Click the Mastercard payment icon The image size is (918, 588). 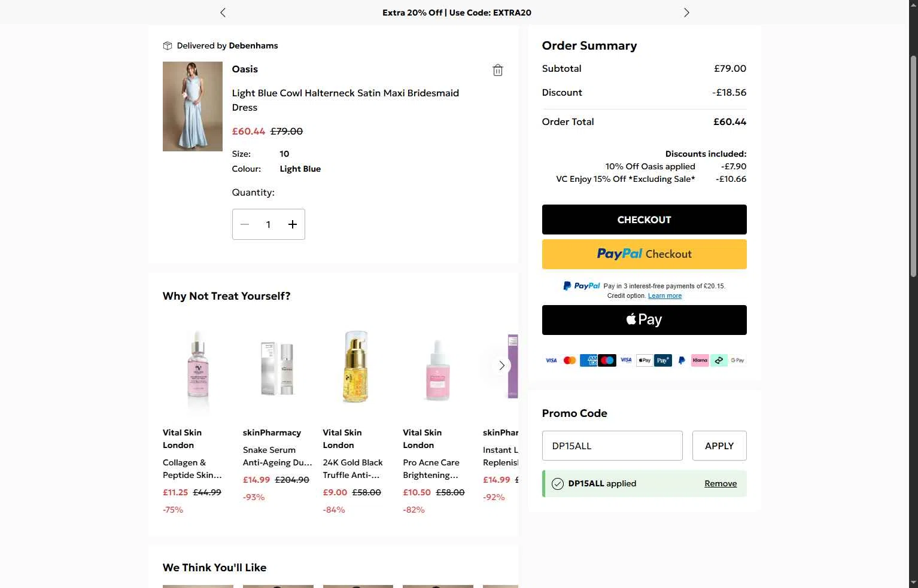pyautogui.click(x=570, y=360)
